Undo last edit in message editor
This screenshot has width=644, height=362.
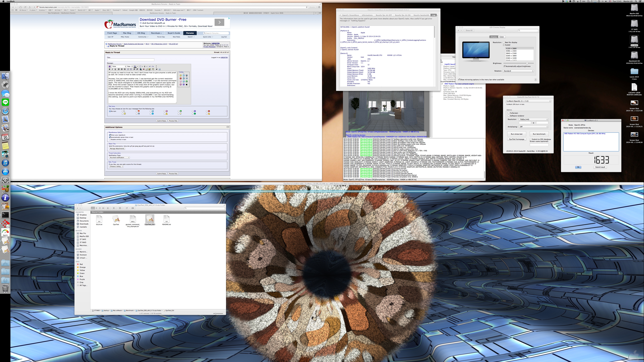point(150,66)
